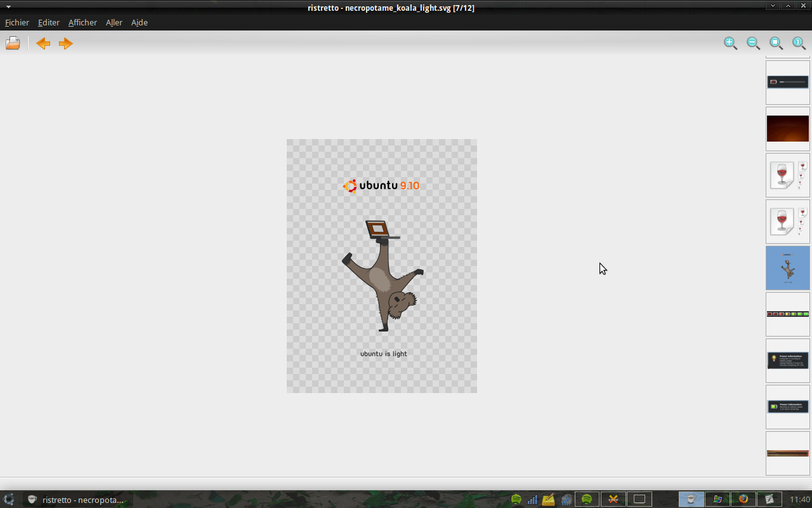This screenshot has height=508, width=812.
Task: Reset zoom to 100% with the '1' magnifier
Action: tap(799, 43)
